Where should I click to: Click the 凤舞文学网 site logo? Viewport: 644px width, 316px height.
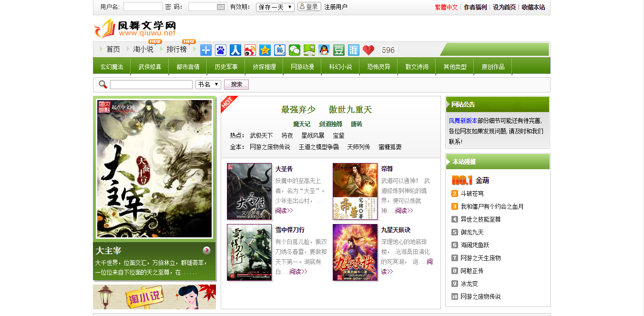[135, 28]
